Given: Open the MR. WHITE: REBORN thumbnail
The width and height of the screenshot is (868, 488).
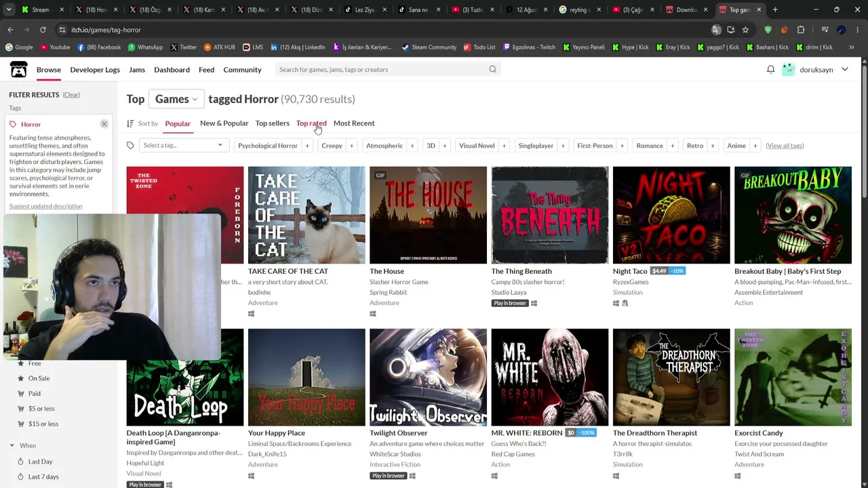Looking at the screenshot, I should [550, 377].
